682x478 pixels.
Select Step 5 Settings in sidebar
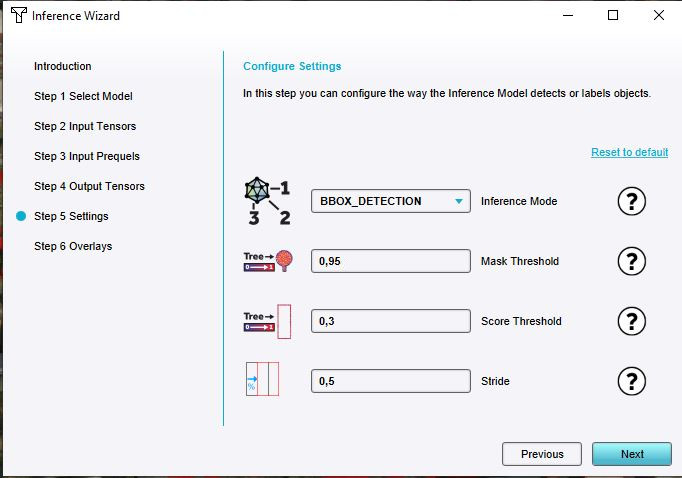pyautogui.click(x=71, y=216)
